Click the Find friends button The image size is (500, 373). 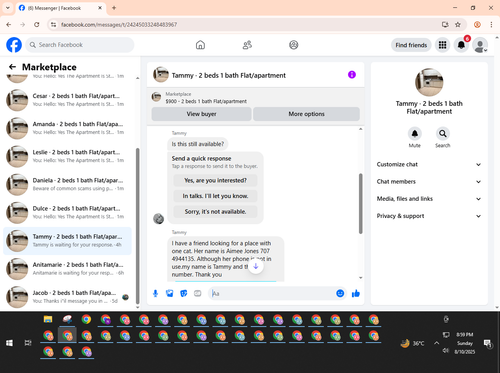411,45
